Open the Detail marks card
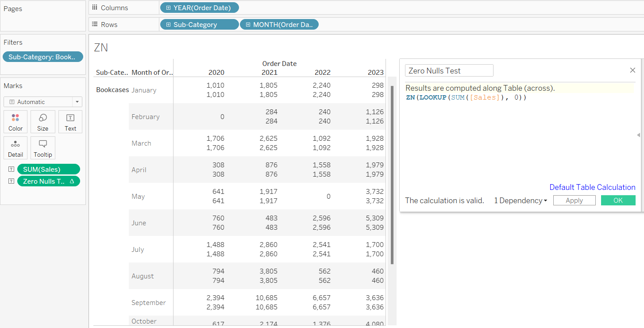This screenshot has height=328, width=644. coord(15,148)
